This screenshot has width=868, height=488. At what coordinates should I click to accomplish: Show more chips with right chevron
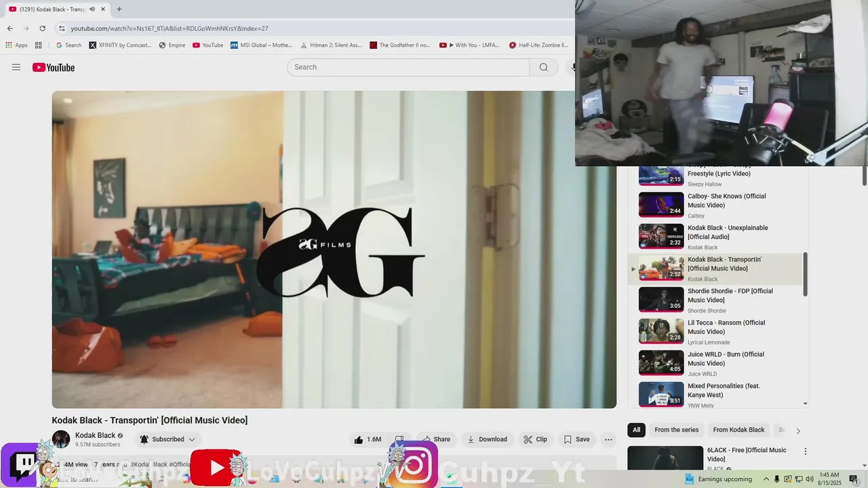798,430
